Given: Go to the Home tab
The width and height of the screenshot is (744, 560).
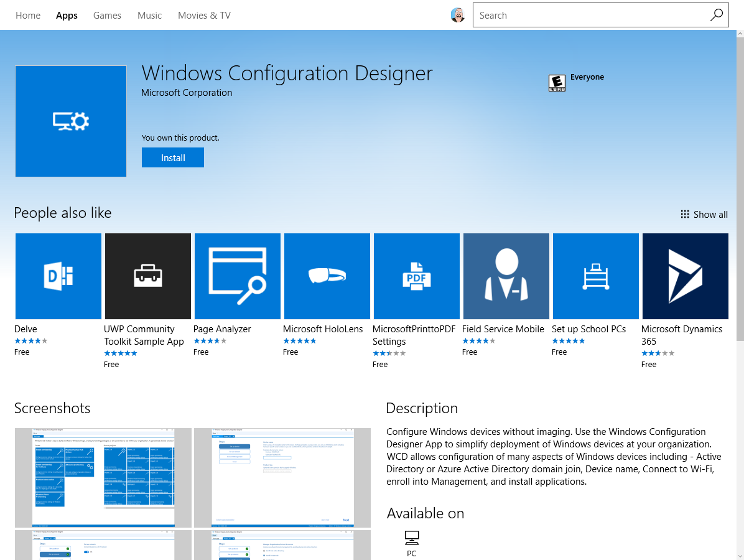Looking at the screenshot, I should tap(28, 15).
